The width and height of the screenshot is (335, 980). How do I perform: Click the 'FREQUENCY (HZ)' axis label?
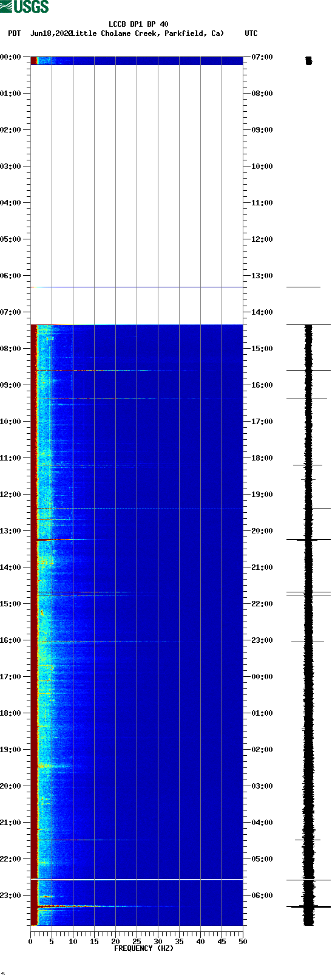(x=143, y=948)
